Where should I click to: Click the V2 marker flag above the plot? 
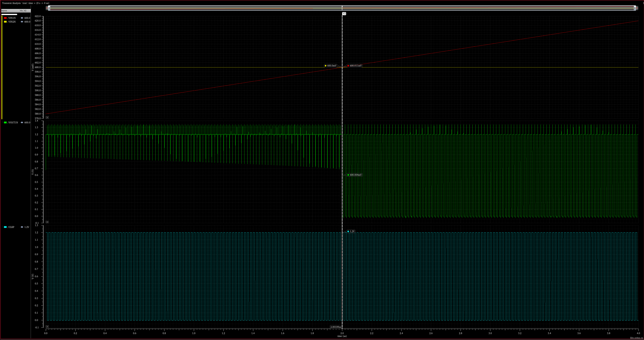pyautogui.click(x=344, y=14)
